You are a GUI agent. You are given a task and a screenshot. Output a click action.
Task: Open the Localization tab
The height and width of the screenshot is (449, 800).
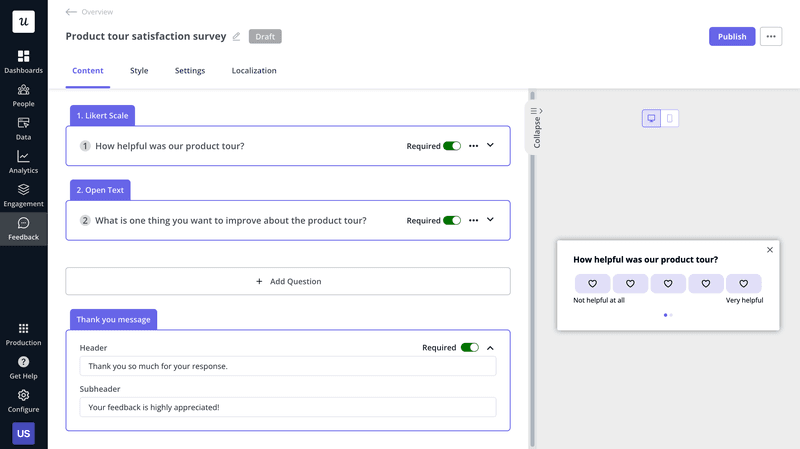coord(254,71)
